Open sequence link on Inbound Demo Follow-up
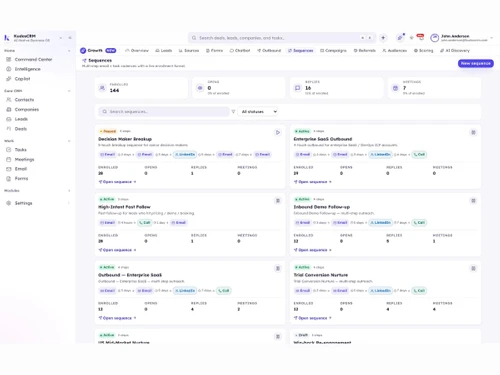 click(x=313, y=250)
